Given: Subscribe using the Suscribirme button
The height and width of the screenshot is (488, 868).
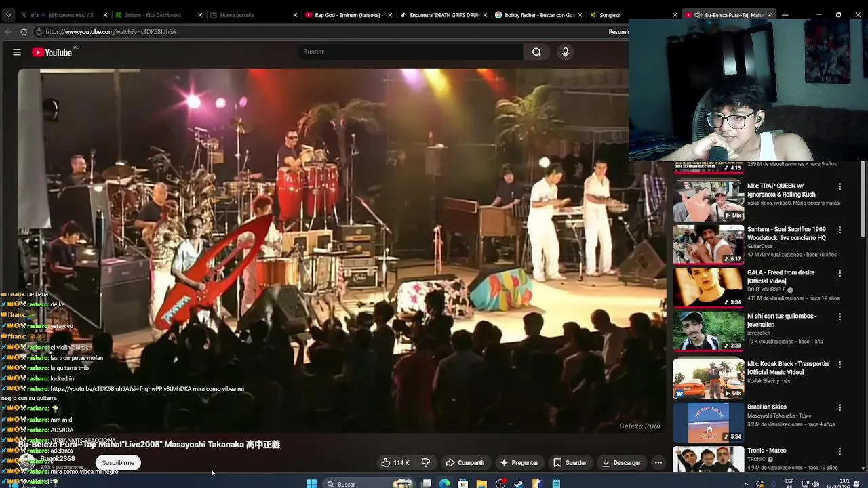Looking at the screenshot, I should click(x=118, y=463).
